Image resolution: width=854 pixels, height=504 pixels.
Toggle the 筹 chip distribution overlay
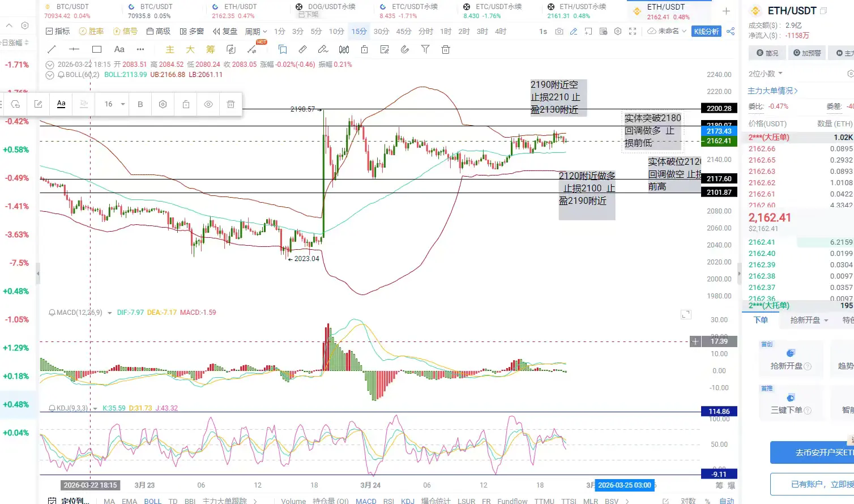[211, 49]
